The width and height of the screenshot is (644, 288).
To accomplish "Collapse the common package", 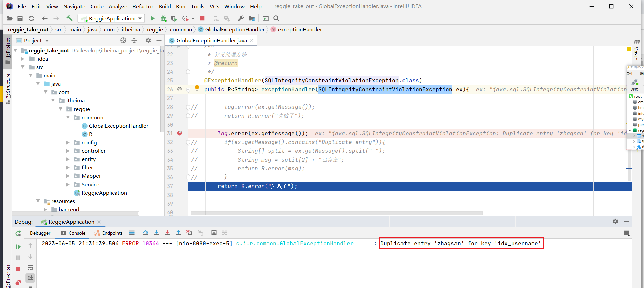I will (x=68, y=117).
